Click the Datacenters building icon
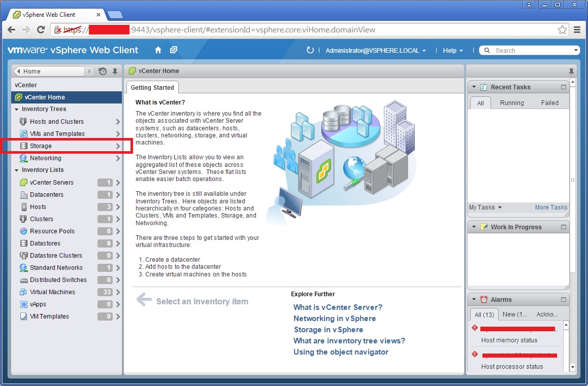588x386 pixels. [24, 194]
